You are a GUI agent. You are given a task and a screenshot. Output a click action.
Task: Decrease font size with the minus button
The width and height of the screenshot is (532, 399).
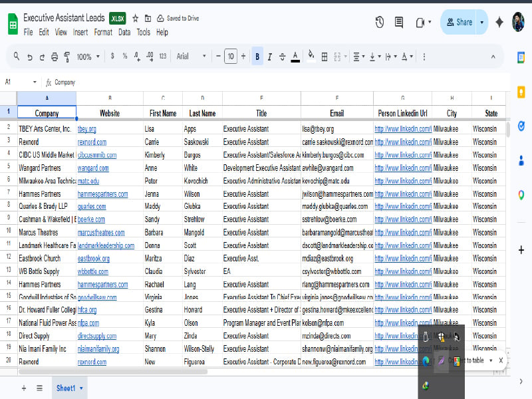point(218,57)
